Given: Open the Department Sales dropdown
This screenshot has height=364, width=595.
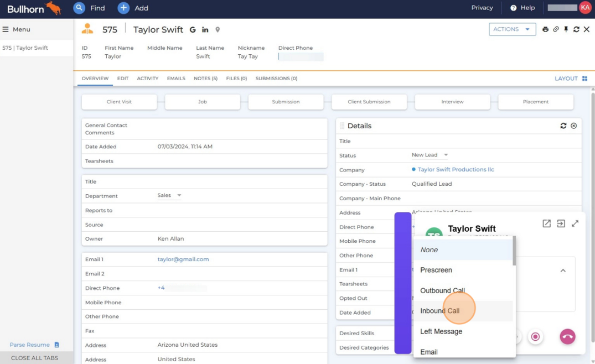Looking at the screenshot, I should click(x=169, y=195).
